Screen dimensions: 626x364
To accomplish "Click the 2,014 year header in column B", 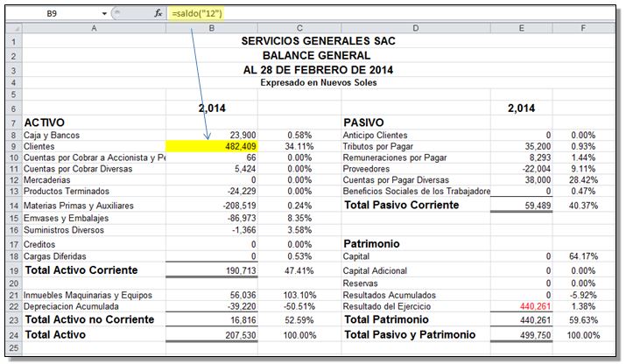I will tap(212, 108).
